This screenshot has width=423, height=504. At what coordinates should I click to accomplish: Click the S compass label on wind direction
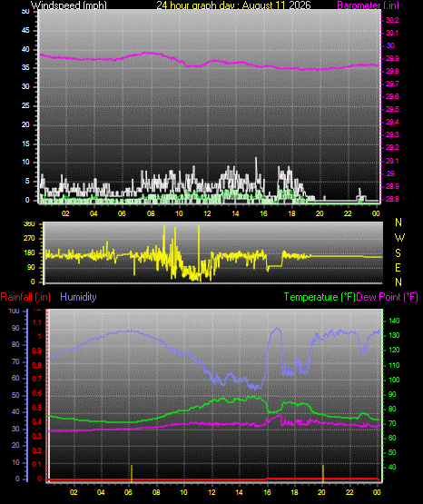(x=398, y=253)
